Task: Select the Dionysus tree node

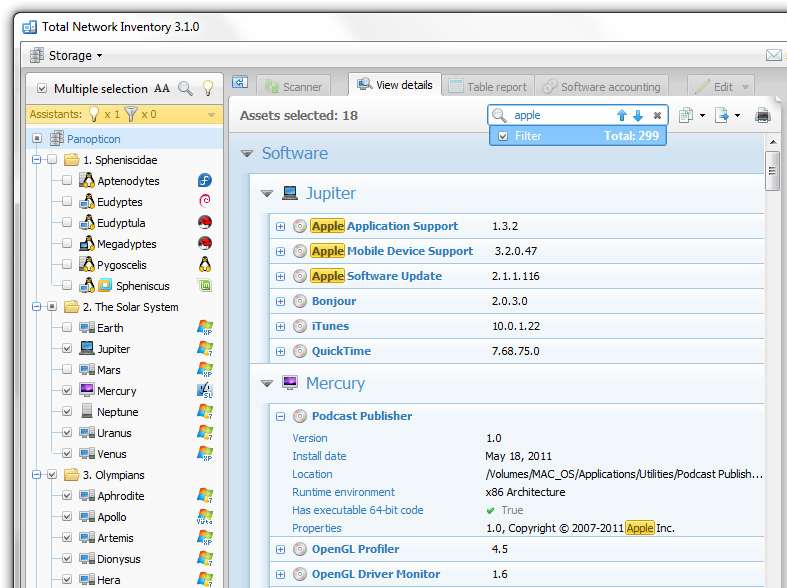Action: click(x=118, y=559)
